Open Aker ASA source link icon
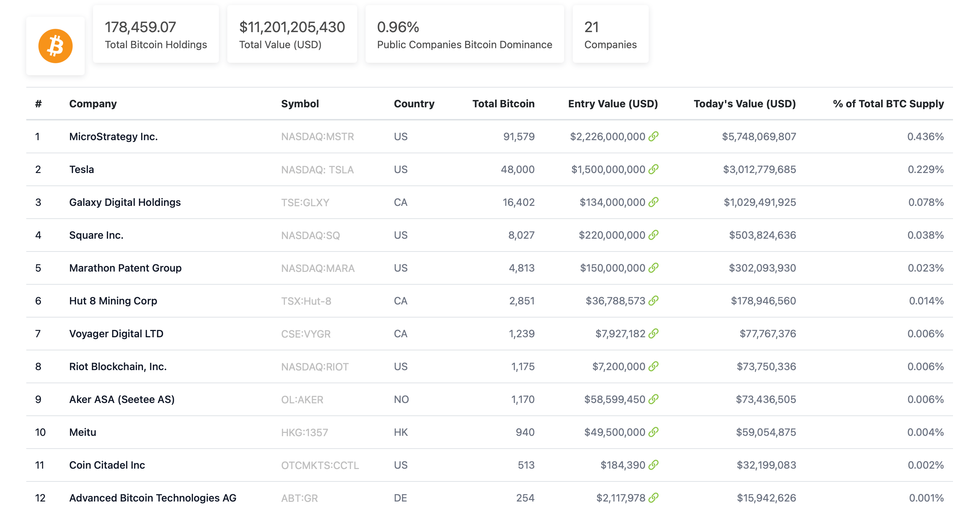Screen dimensions: 980x511 [x=653, y=399]
